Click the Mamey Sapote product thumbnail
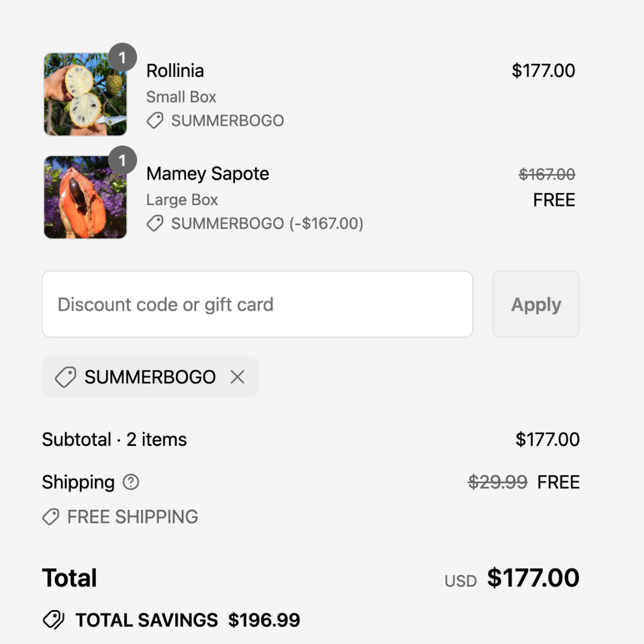 (85, 197)
